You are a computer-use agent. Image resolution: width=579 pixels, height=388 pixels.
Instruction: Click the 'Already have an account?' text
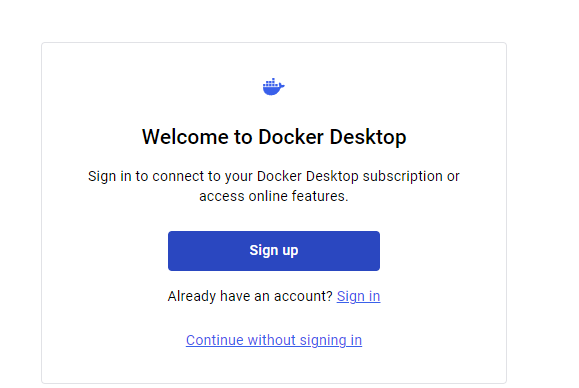pos(250,296)
